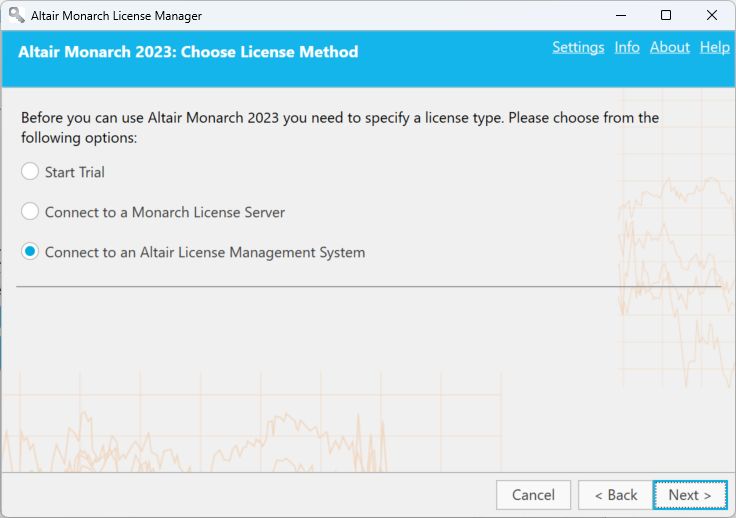This screenshot has width=736, height=518.
Task: Click 'Connect to a Monarch License Server' text
Action: 165,212
